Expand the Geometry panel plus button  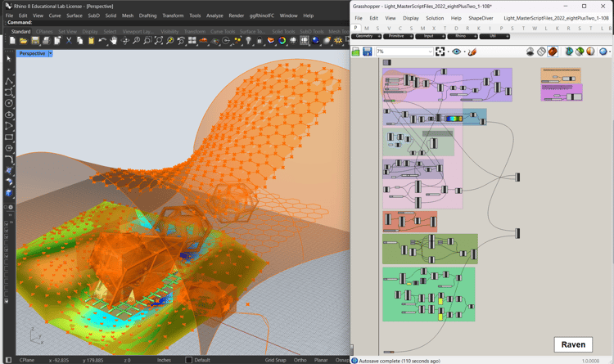tap(379, 36)
